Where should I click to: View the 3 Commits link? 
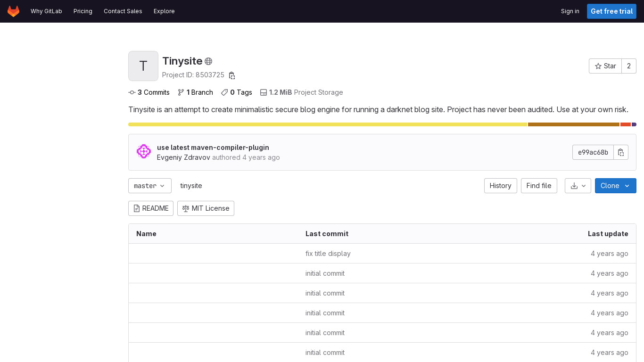click(149, 92)
